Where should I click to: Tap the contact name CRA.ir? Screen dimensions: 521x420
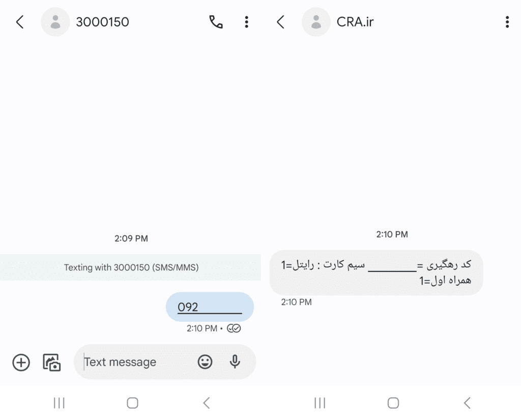(x=355, y=22)
